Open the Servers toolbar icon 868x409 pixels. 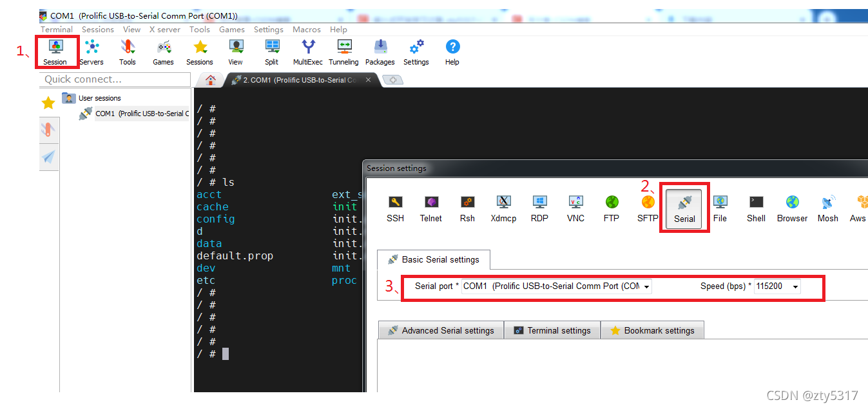click(92, 52)
